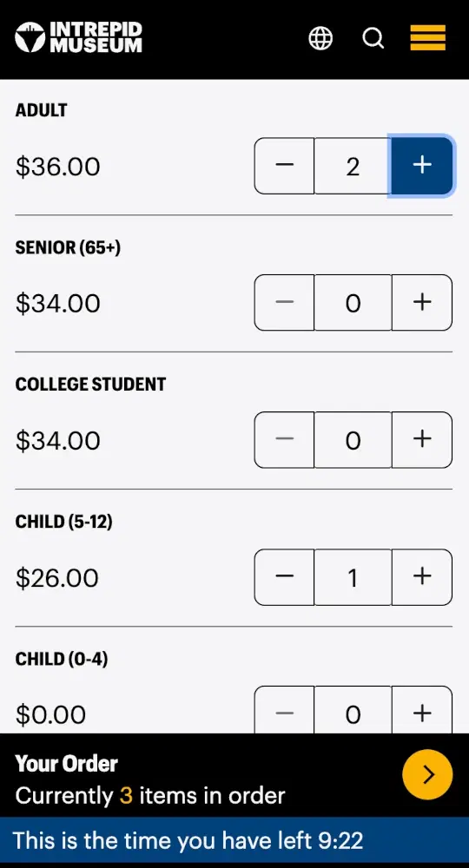469x868 pixels.
Task: Open the search magnifier icon
Action: (x=373, y=38)
